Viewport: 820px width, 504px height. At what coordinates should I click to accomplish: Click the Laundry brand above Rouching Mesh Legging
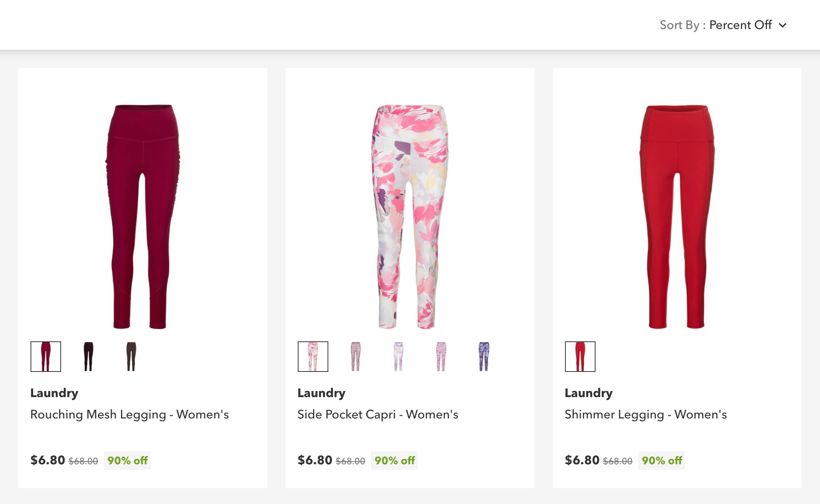coord(54,393)
